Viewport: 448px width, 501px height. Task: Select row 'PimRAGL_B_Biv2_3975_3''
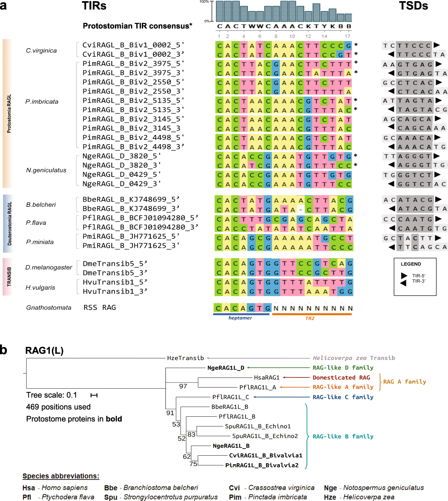(134, 73)
